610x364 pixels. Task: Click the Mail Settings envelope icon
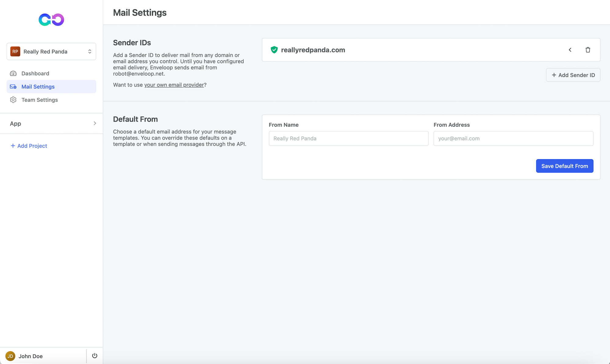pos(13,87)
